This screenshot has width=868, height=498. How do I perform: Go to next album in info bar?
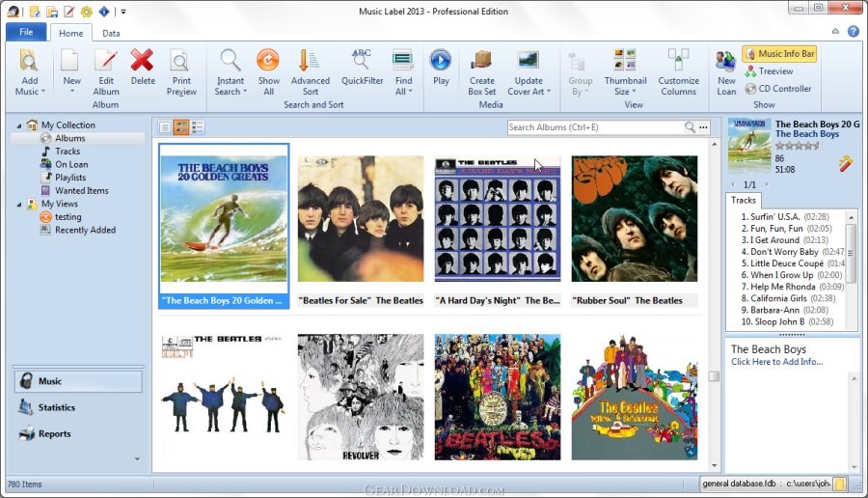[x=767, y=184]
